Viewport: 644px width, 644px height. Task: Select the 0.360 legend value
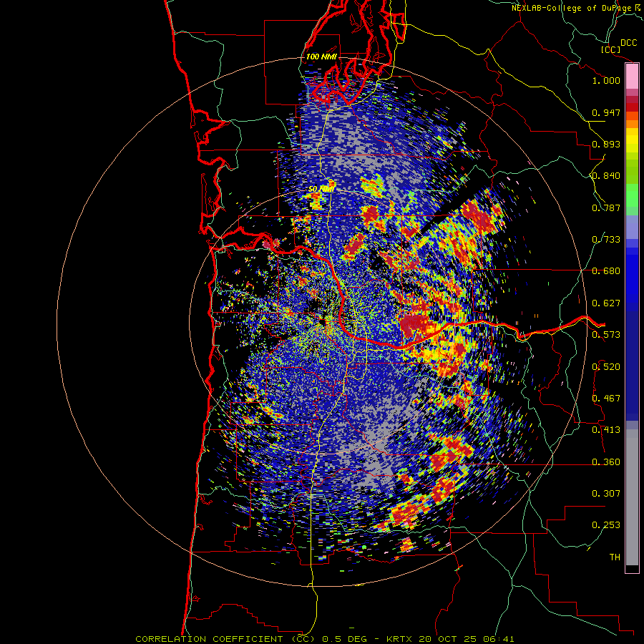[606, 462]
